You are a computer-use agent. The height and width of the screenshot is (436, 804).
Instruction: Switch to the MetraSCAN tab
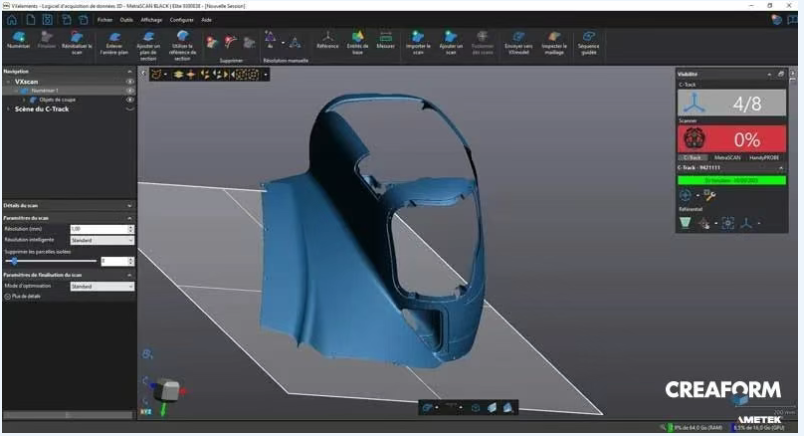727,157
